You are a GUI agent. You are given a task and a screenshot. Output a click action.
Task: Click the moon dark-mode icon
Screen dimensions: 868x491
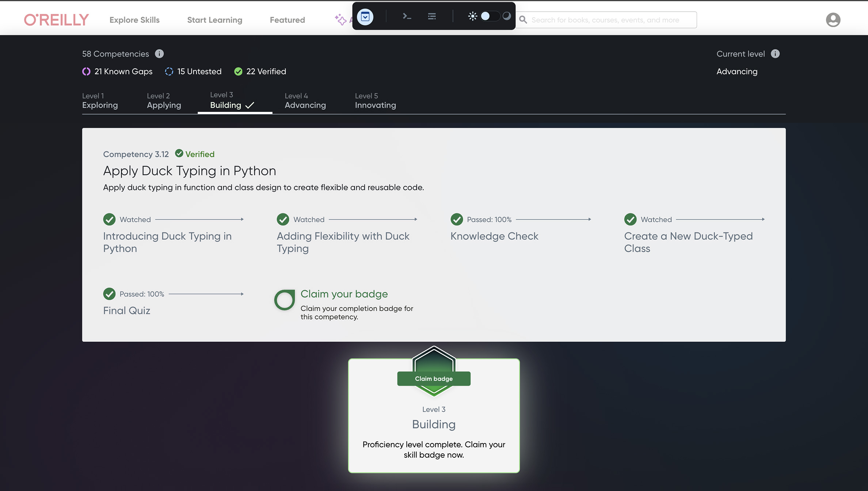point(507,16)
